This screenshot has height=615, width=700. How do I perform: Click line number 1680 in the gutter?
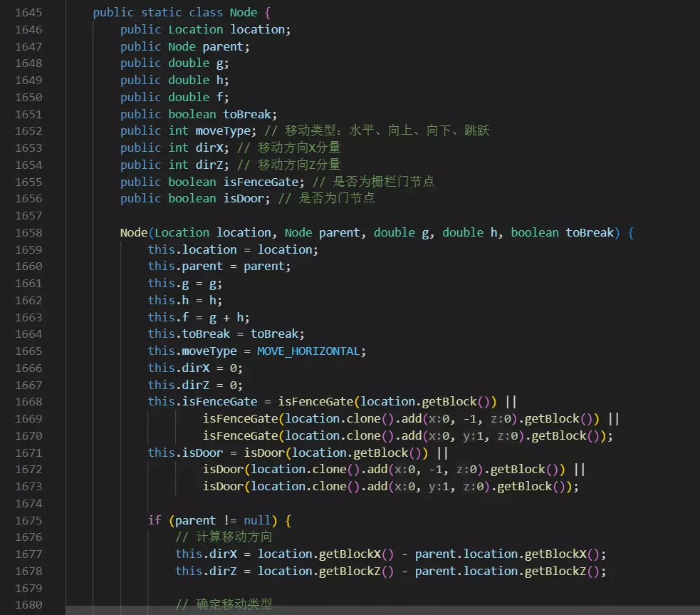[28, 605]
